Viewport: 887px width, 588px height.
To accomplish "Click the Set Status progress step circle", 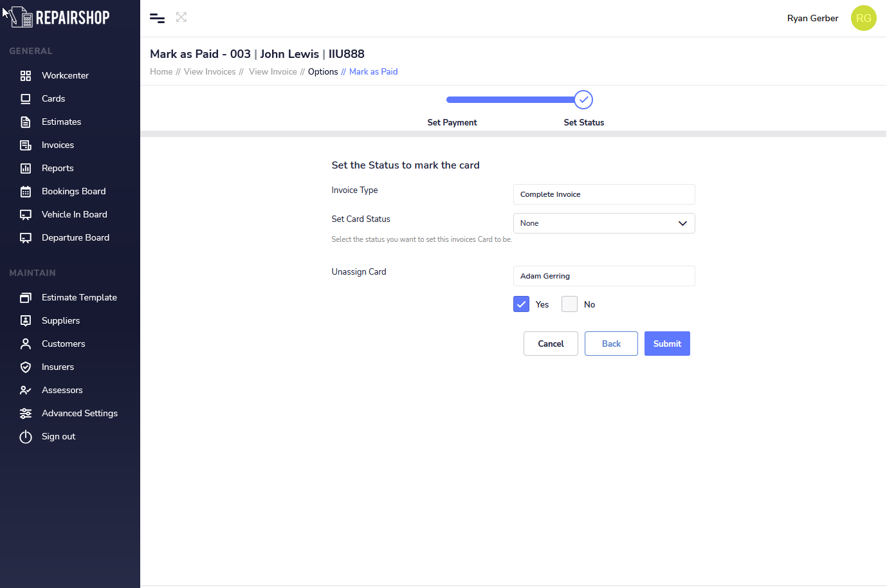I will 583,100.
